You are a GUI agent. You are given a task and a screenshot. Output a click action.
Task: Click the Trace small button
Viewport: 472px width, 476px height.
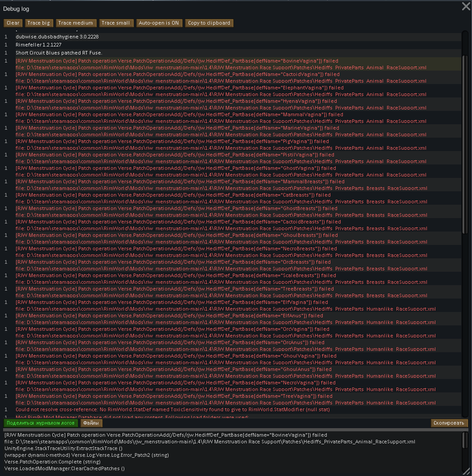[116, 23]
